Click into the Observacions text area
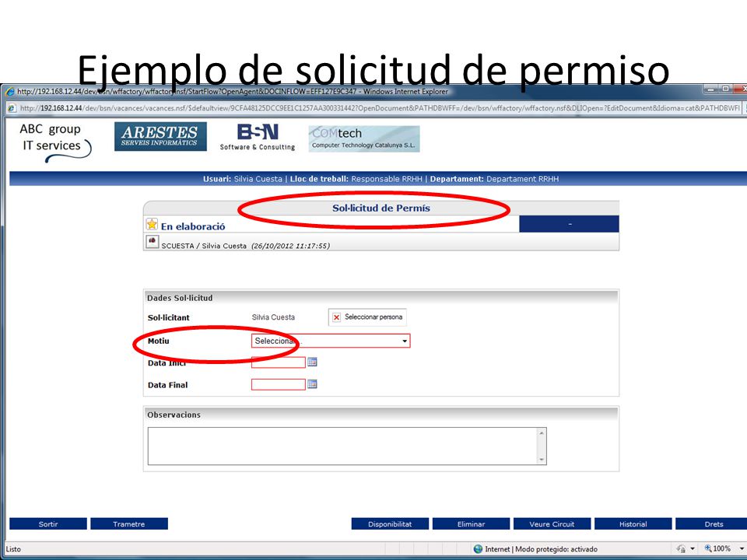The image size is (747, 560). pyautogui.click(x=342, y=446)
